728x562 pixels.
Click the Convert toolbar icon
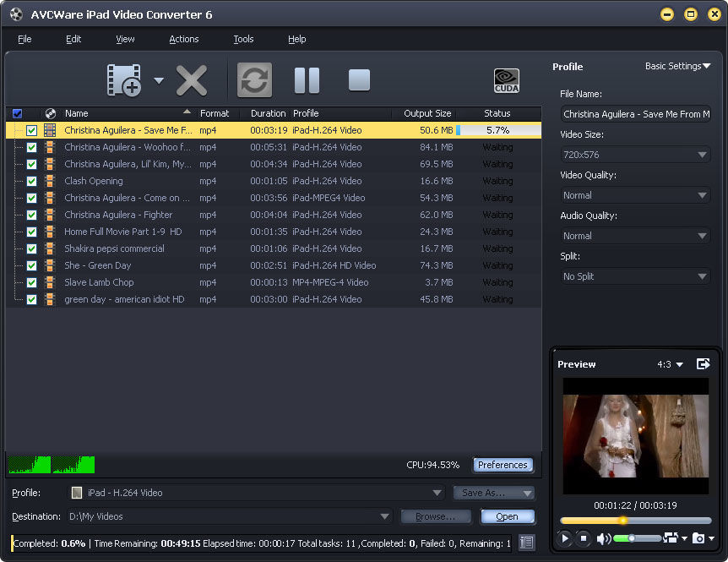(254, 80)
